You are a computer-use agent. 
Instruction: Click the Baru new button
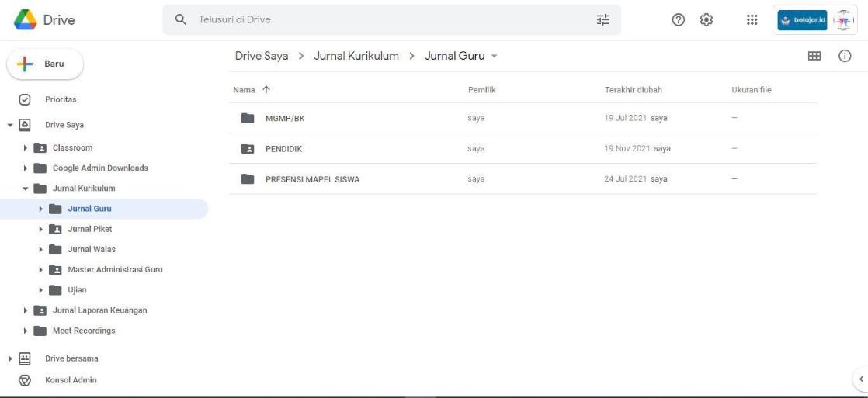[45, 64]
